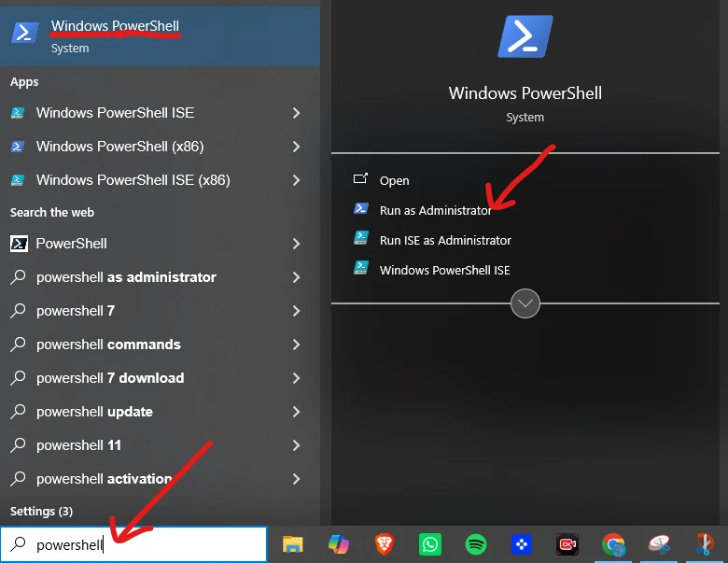This screenshot has height=563, width=728.
Task: Click the Windows PowerShell ISE app icon
Action: click(18, 113)
